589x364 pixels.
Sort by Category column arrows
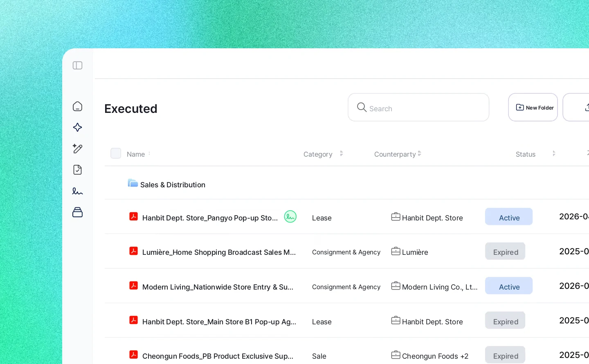tap(342, 154)
